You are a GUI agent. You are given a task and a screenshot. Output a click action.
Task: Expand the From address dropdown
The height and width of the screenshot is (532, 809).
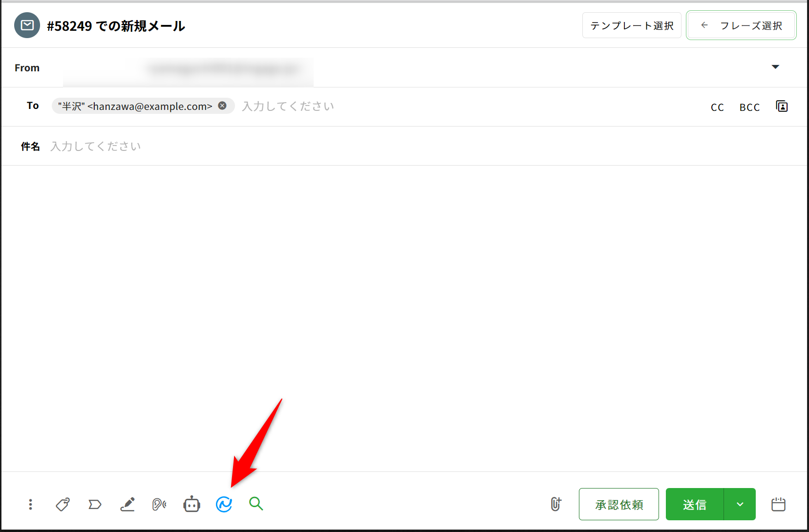point(775,67)
